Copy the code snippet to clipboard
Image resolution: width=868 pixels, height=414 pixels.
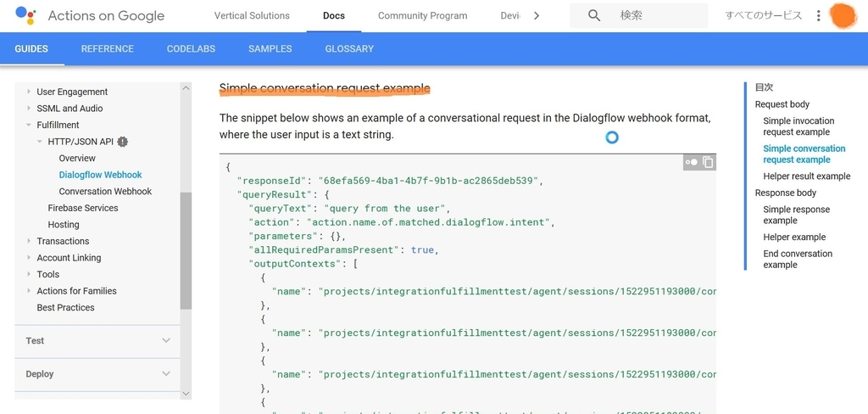pos(708,162)
